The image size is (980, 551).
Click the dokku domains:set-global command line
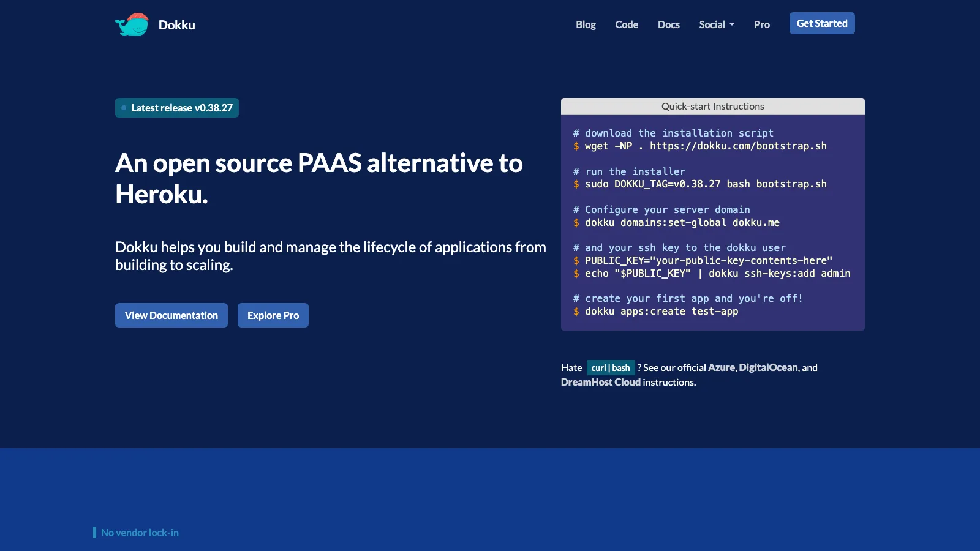(676, 222)
